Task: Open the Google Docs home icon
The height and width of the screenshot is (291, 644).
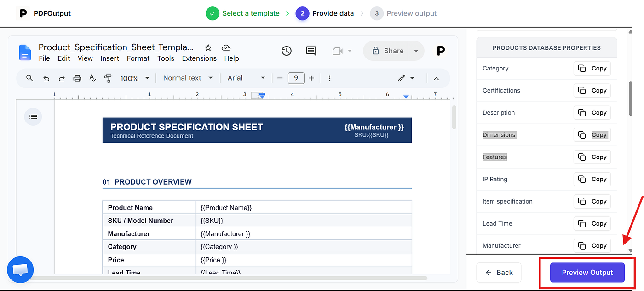Action: coord(25,52)
